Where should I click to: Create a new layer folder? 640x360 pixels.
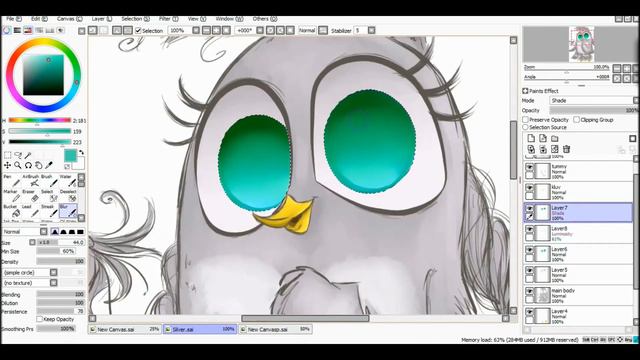coord(555,138)
